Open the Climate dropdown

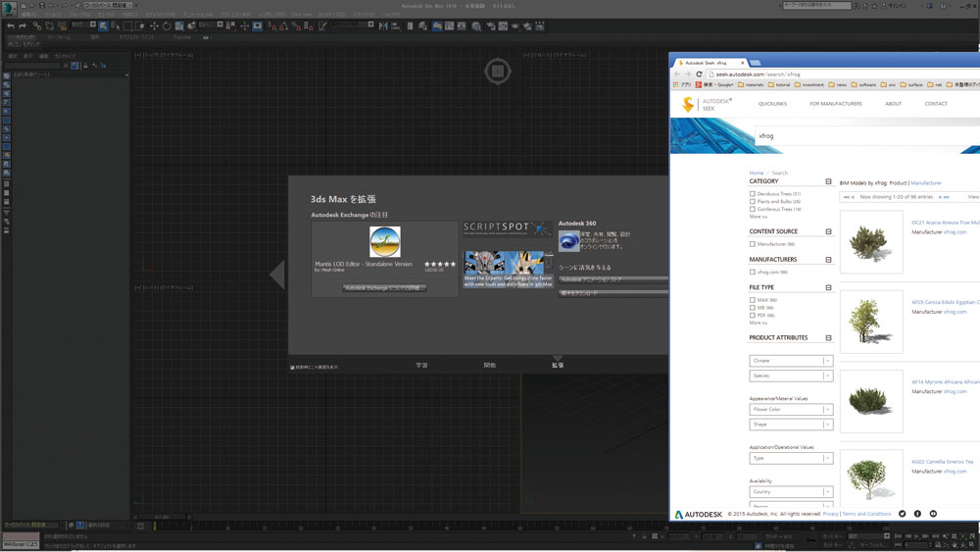coord(791,361)
